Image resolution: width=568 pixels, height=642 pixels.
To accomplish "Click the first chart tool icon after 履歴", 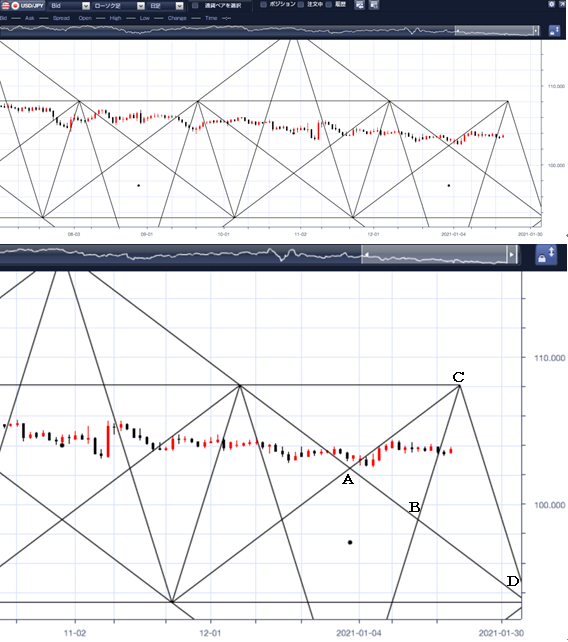I will pyautogui.click(x=359, y=5).
